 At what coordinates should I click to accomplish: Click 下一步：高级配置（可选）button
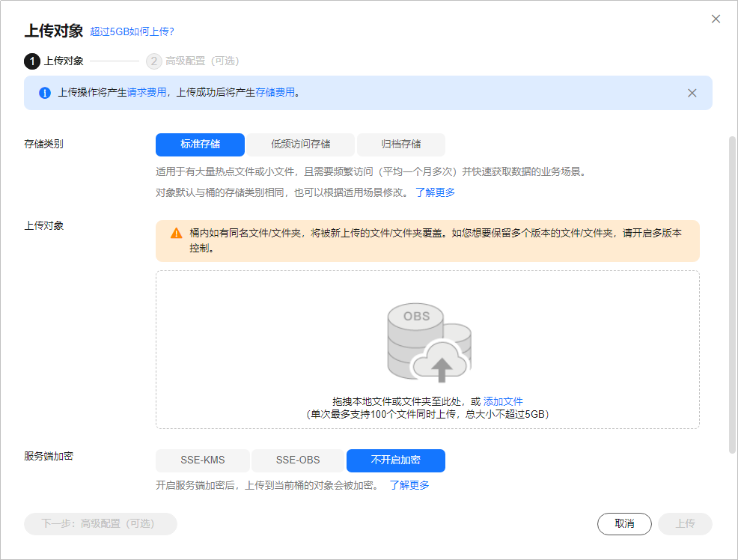[100, 524]
